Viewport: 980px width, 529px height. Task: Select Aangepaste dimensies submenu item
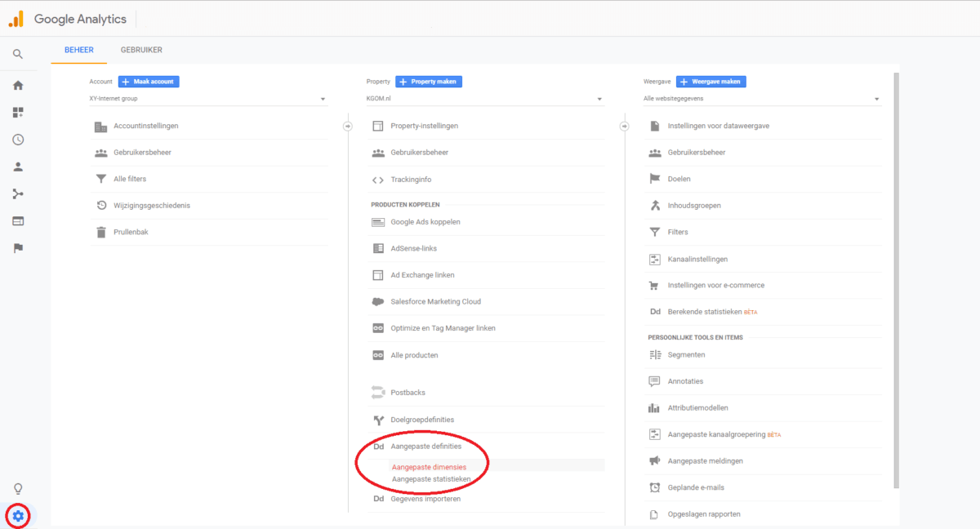pos(429,467)
